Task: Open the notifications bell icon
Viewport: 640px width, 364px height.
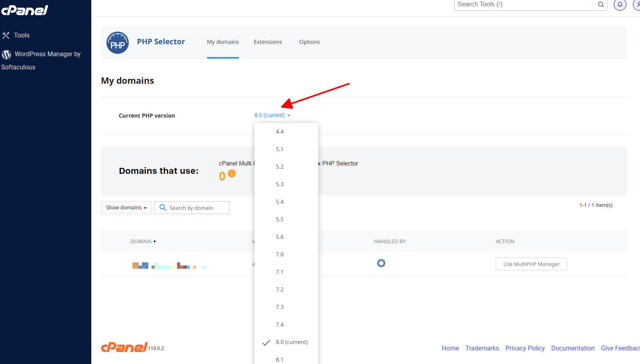Action: 620,5
